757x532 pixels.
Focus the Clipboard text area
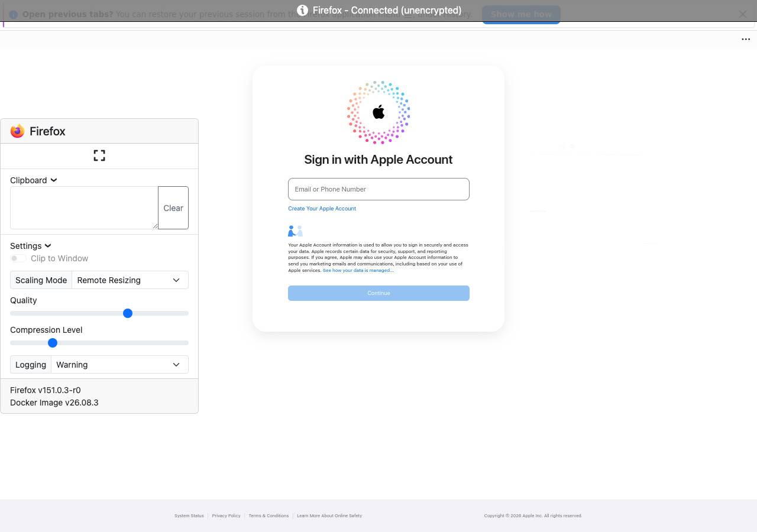(84, 208)
